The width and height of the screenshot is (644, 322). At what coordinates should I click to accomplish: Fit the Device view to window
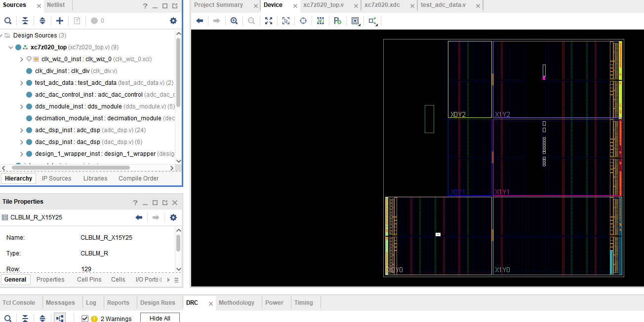tap(269, 21)
